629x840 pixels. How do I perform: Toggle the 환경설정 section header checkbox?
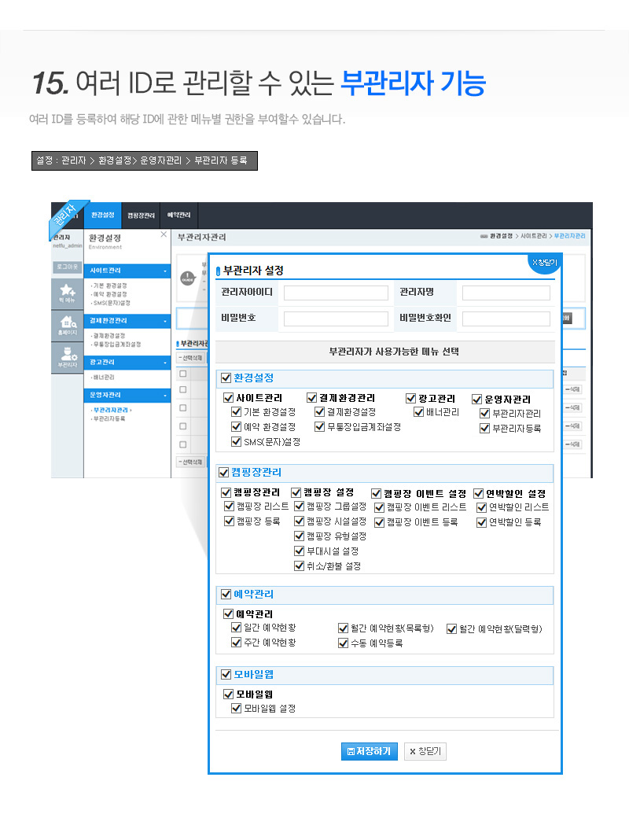(226, 378)
